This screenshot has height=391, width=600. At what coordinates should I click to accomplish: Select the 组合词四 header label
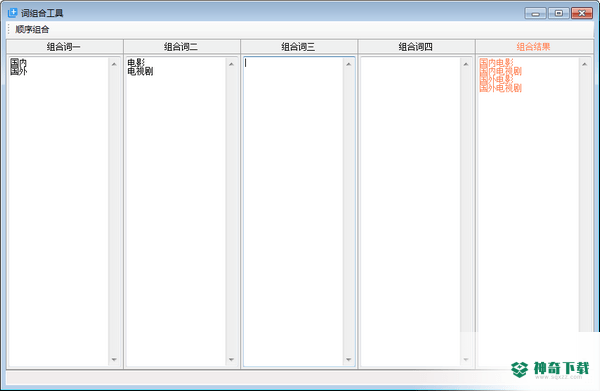pos(416,47)
